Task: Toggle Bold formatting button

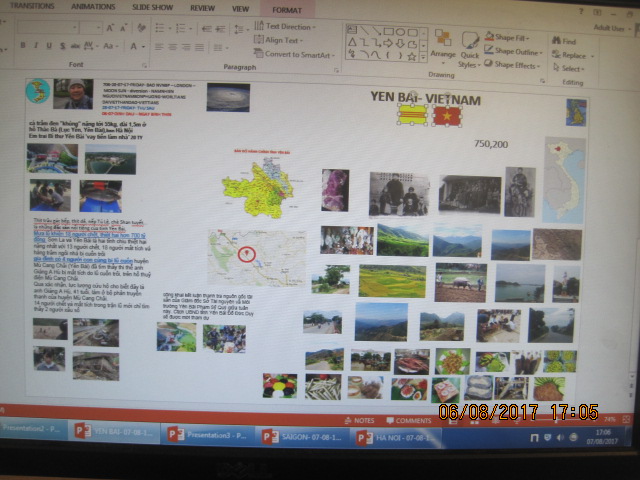Action: point(23,45)
